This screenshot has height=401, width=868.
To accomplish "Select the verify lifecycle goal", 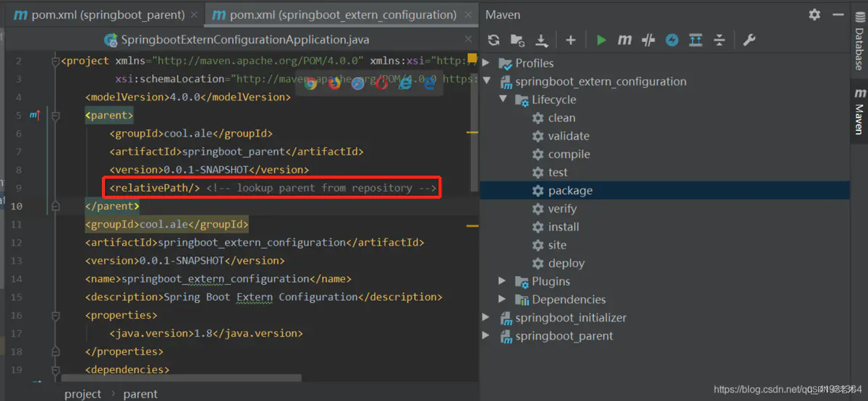I will pyautogui.click(x=562, y=208).
